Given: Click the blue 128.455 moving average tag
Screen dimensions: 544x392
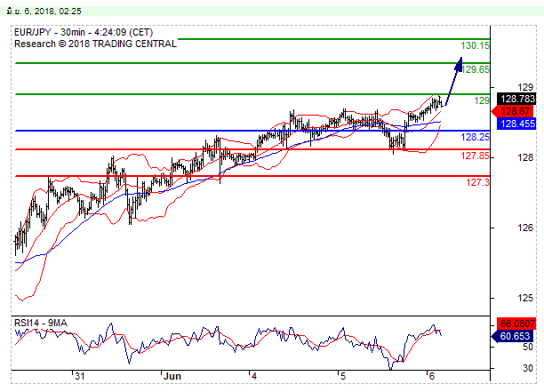Looking at the screenshot, I should tap(517, 124).
